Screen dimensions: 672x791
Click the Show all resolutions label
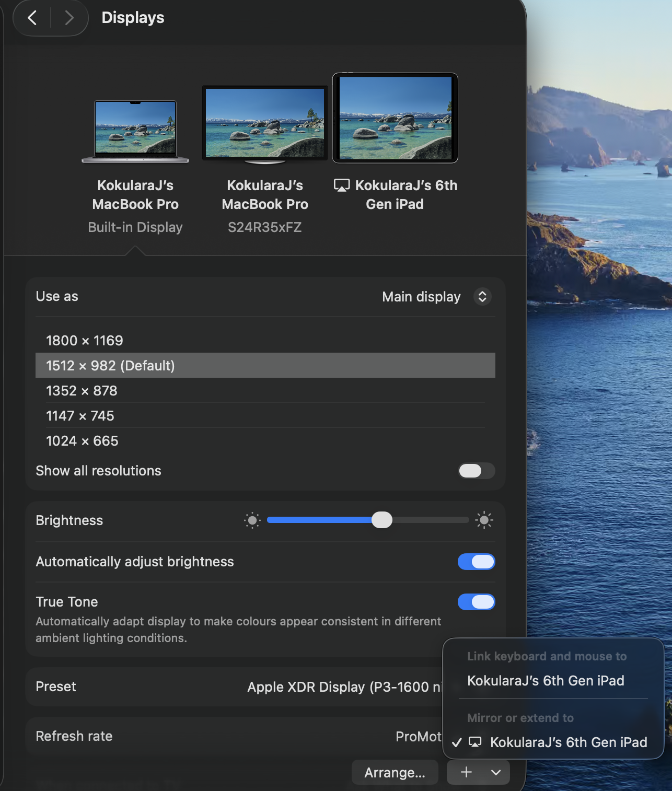(98, 471)
